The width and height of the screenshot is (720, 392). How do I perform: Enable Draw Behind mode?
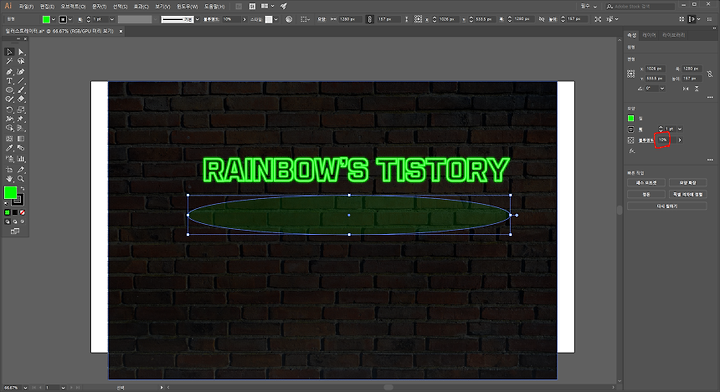click(15, 222)
